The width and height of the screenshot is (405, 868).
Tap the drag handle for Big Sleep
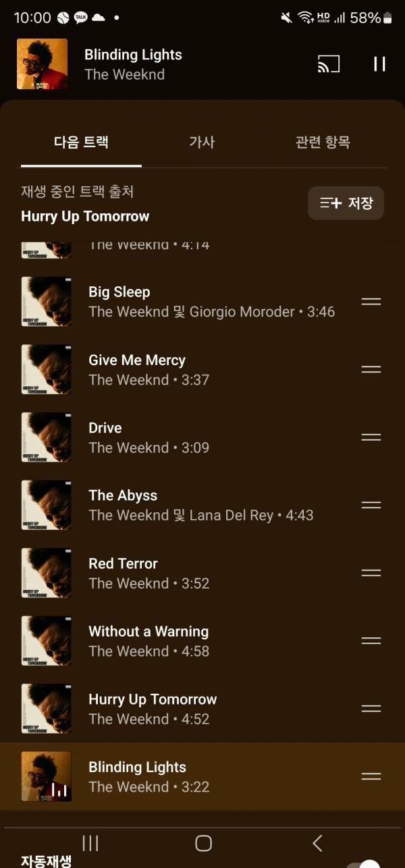coord(371,302)
